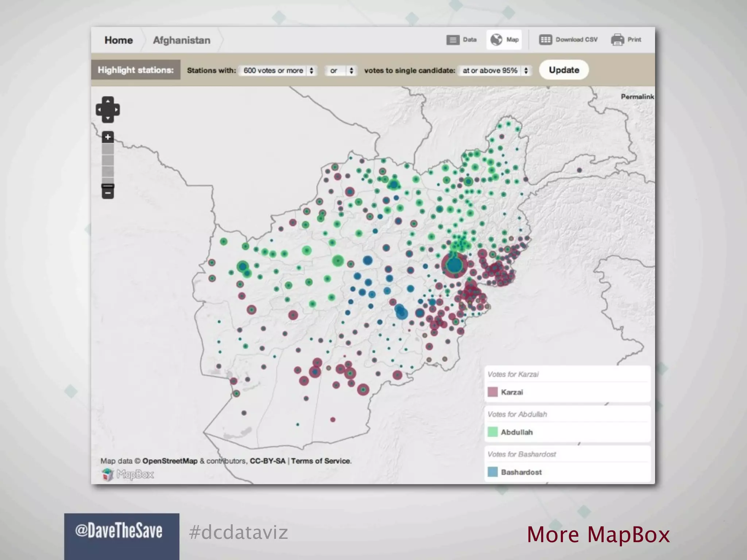Click 'votes to single candidate:' label

pyautogui.click(x=410, y=70)
